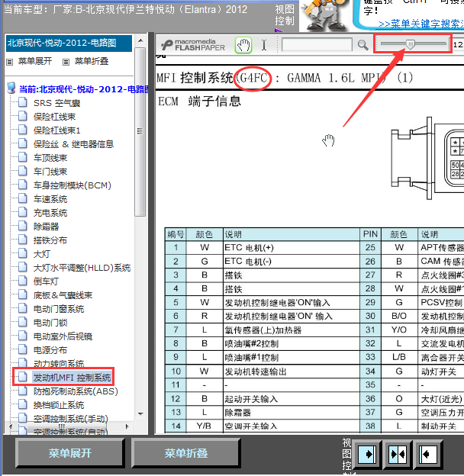This screenshot has height=476, width=464.
Task: Click the 视图控制 label at top
Action: [x=285, y=15]
